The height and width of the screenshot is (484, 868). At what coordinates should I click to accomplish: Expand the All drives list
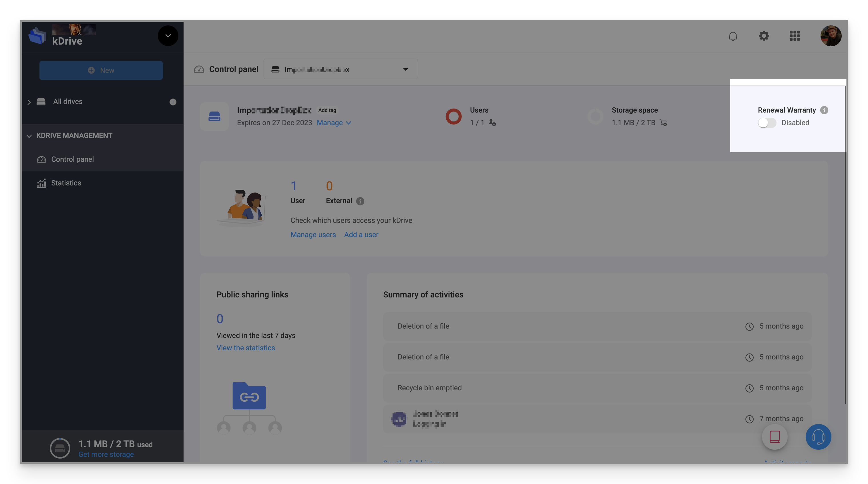click(x=29, y=102)
